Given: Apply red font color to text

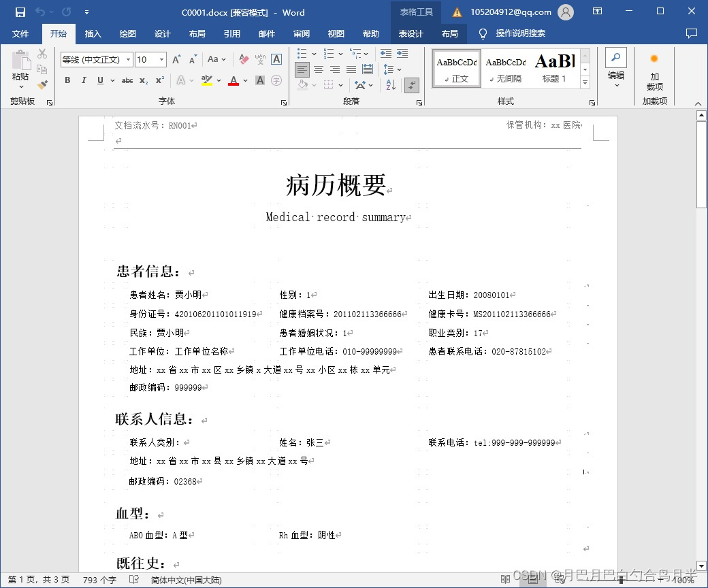Looking at the screenshot, I should click(x=232, y=80).
